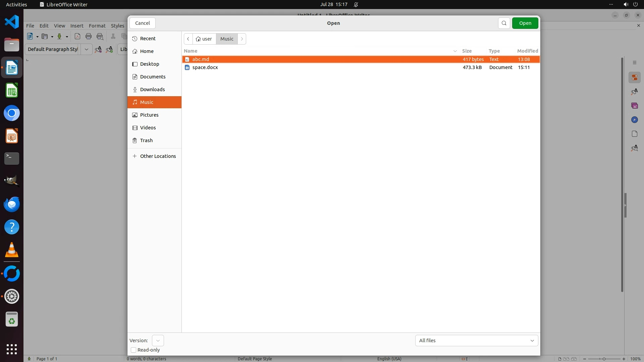The image size is (644, 362).
Task: Click the search icon in Open dialog
Action: point(504,23)
